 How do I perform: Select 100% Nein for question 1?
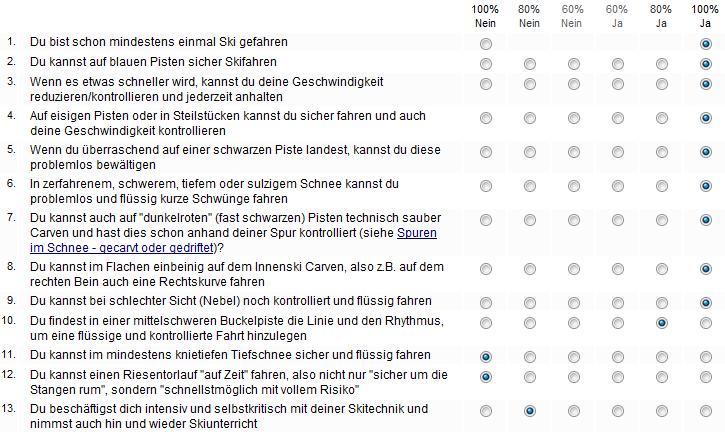click(486, 44)
